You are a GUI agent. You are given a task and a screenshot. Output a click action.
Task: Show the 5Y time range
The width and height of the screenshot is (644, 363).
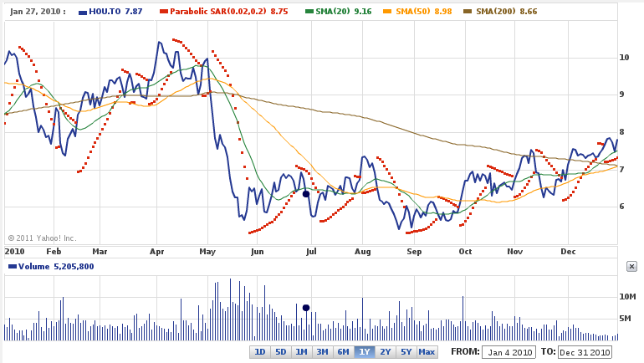tap(406, 352)
